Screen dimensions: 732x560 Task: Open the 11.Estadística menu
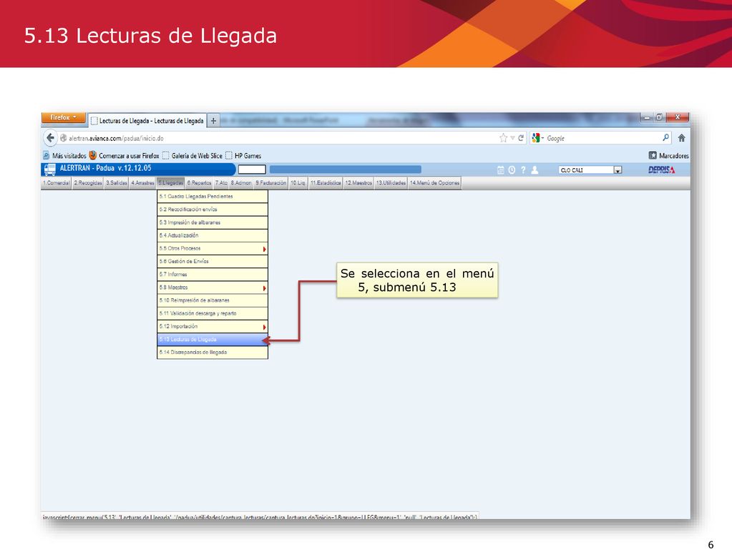(326, 183)
